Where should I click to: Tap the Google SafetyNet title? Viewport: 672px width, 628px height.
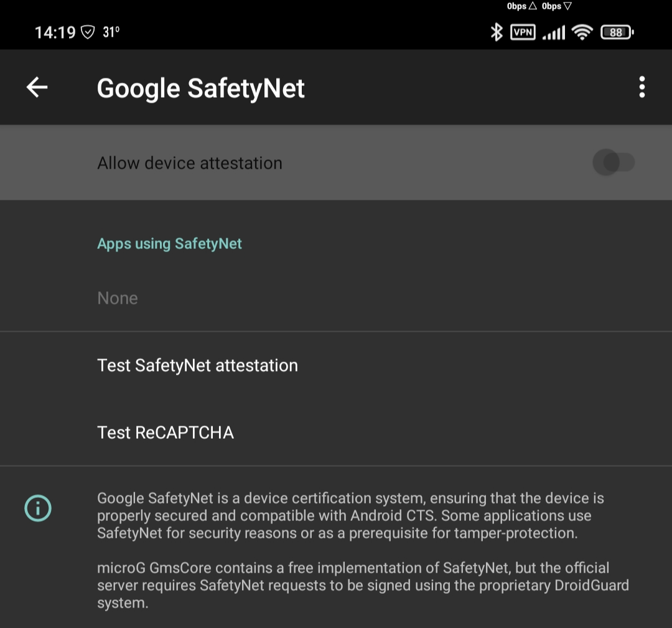tap(200, 88)
